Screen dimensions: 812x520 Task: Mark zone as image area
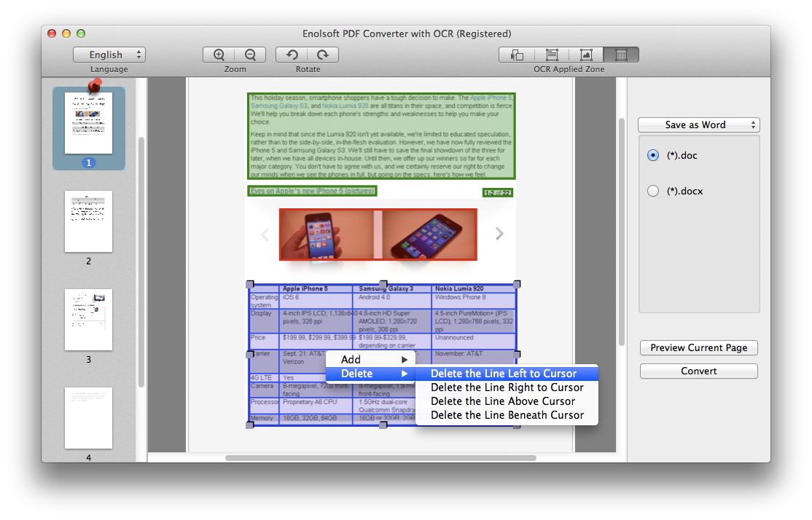586,55
